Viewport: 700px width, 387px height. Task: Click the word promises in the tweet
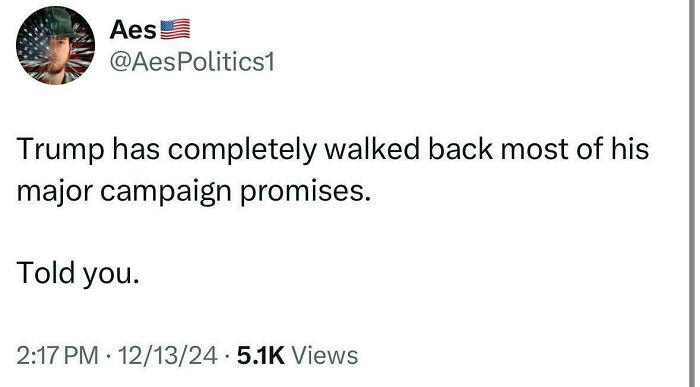(306, 193)
